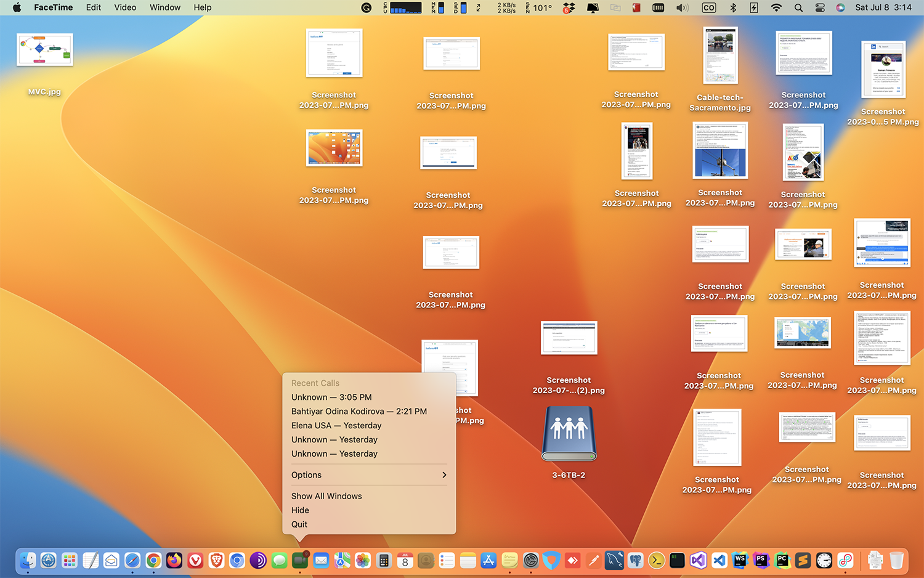The image size is (924, 578).
Task: Open the Video menu
Action: 125,7
